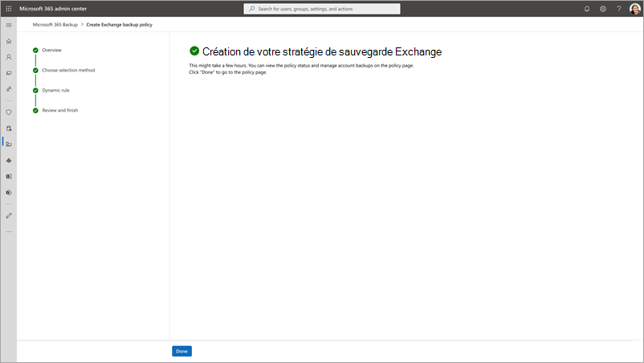Click the Microsoft 365 admin center title

pyautogui.click(x=53, y=9)
